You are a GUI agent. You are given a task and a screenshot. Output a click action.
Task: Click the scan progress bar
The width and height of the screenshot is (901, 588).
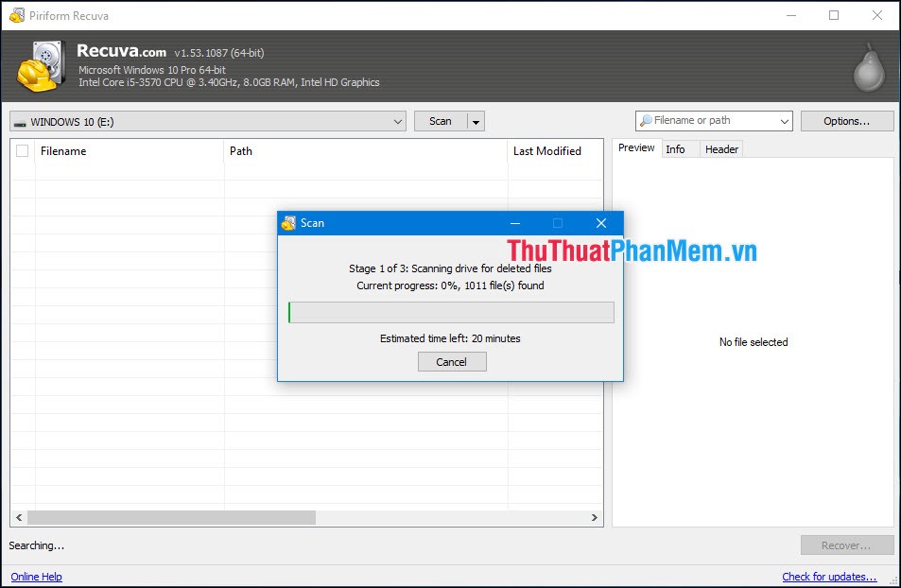(x=451, y=313)
